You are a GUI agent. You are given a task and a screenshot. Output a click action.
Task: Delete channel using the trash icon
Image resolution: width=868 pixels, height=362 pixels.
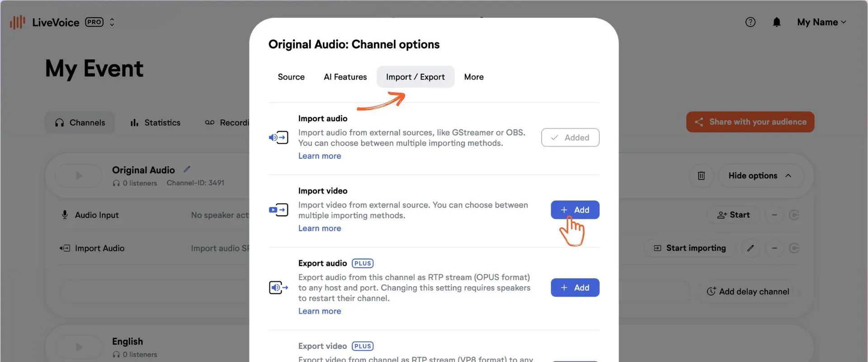click(701, 176)
